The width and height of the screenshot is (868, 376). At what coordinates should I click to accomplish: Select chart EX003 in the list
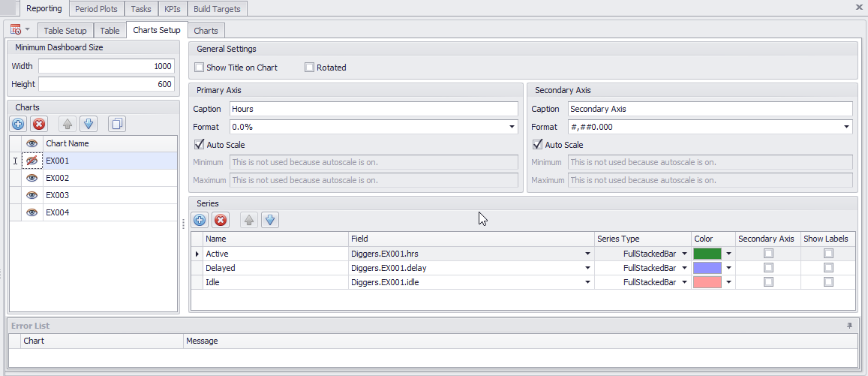coord(58,196)
